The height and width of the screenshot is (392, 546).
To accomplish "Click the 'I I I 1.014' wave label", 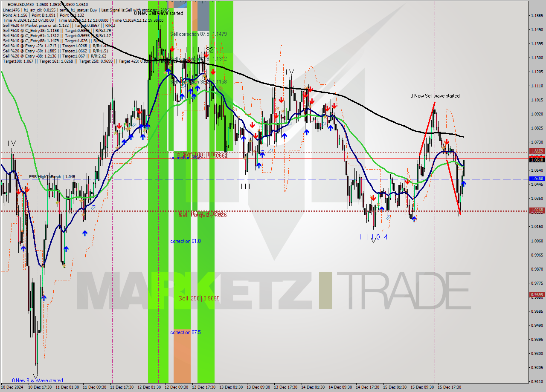I will tap(373, 237).
